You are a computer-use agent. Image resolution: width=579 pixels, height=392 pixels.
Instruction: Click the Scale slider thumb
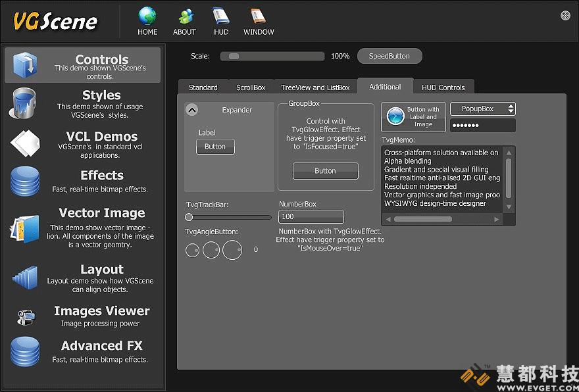click(234, 56)
